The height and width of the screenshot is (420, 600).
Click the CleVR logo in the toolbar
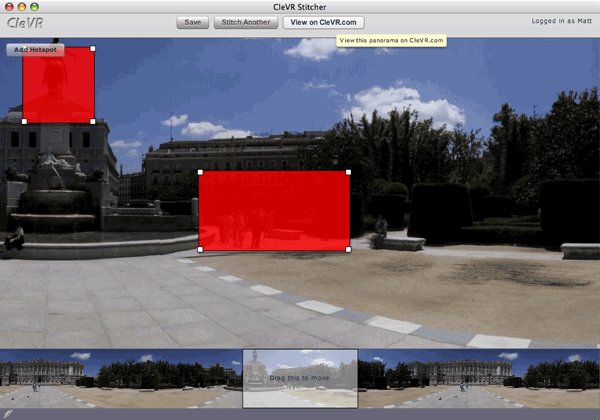(x=24, y=23)
